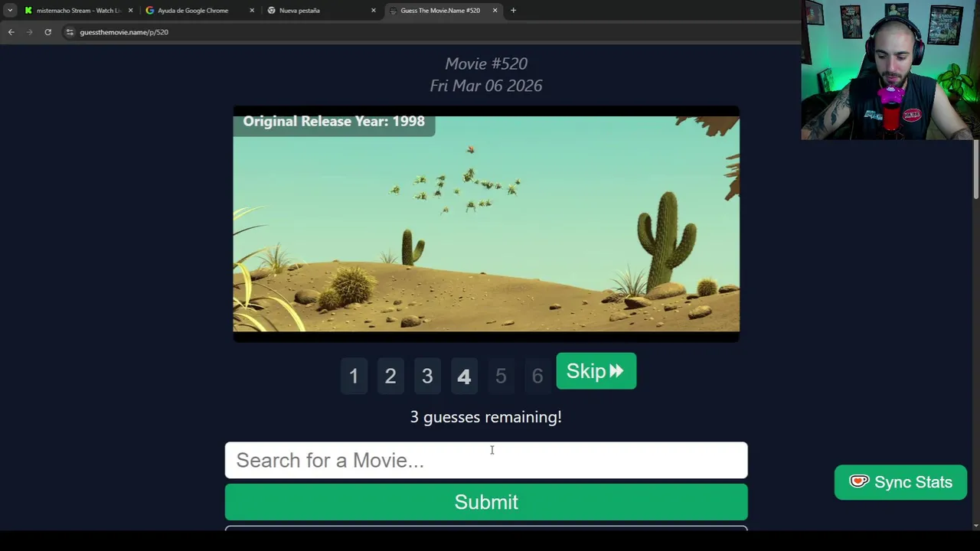Viewport: 980px width, 551px height.
Task: Click the movie still image
Action: [x=486, y=223]
